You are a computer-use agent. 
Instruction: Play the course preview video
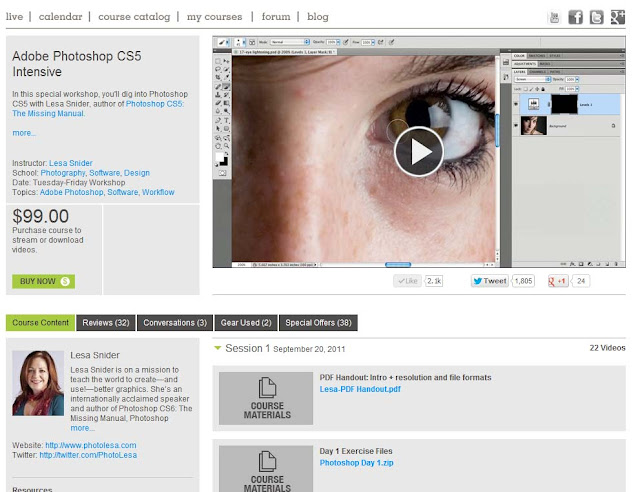click(419, 151)
